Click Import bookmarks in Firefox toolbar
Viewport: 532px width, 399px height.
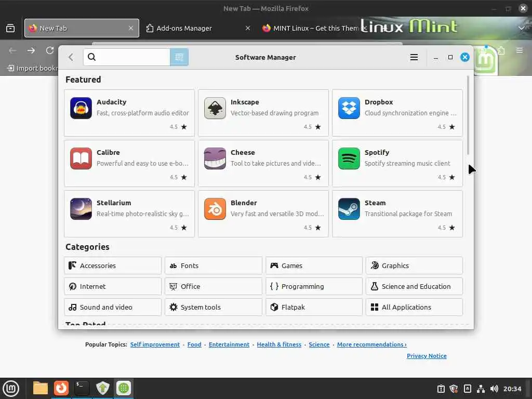(32, 68)
